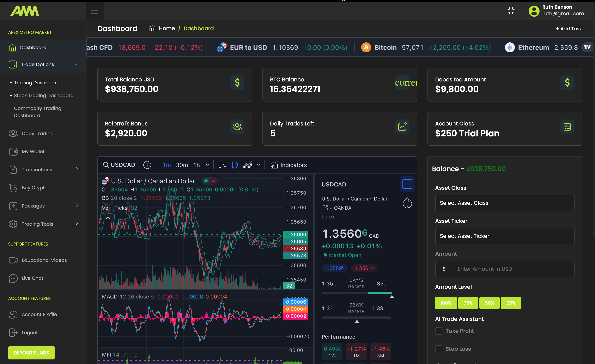
Task: Click the Home breadcrumb link
Action: (167, 28)
